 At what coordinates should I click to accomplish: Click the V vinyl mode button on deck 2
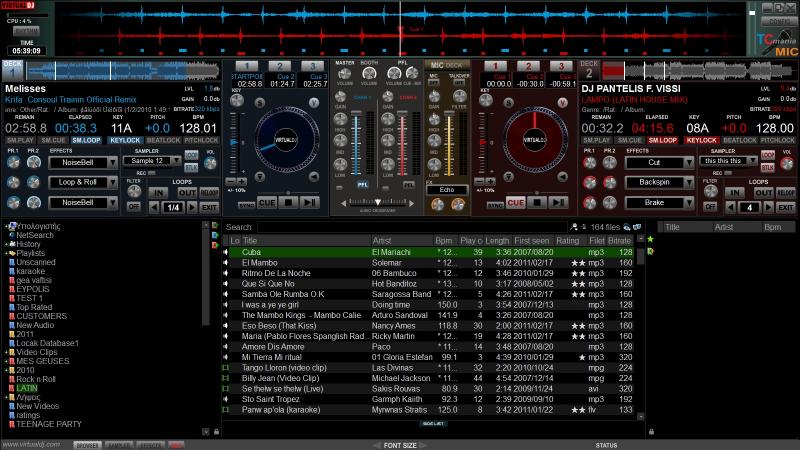coord(563,103)
